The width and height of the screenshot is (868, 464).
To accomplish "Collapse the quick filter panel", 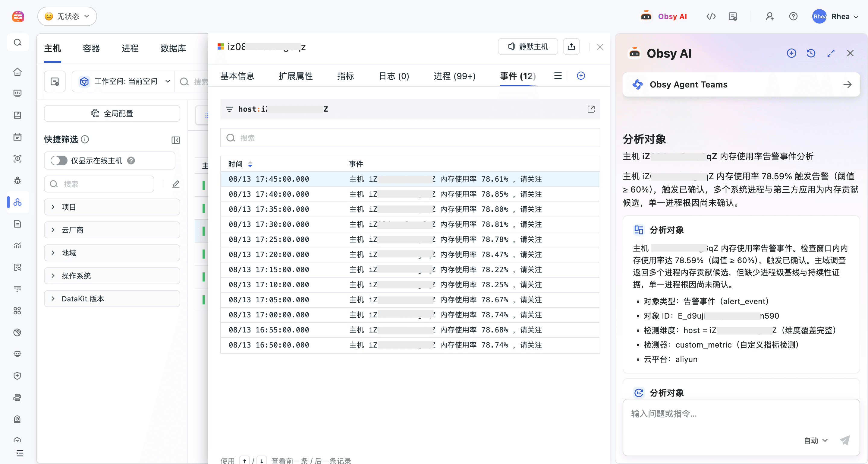I will coord(176,140).
